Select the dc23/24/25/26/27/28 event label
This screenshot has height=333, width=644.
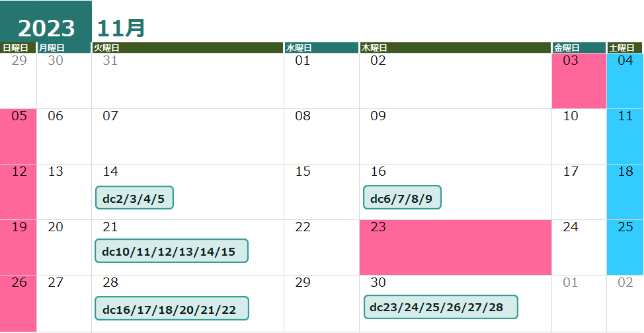[440, 307]
